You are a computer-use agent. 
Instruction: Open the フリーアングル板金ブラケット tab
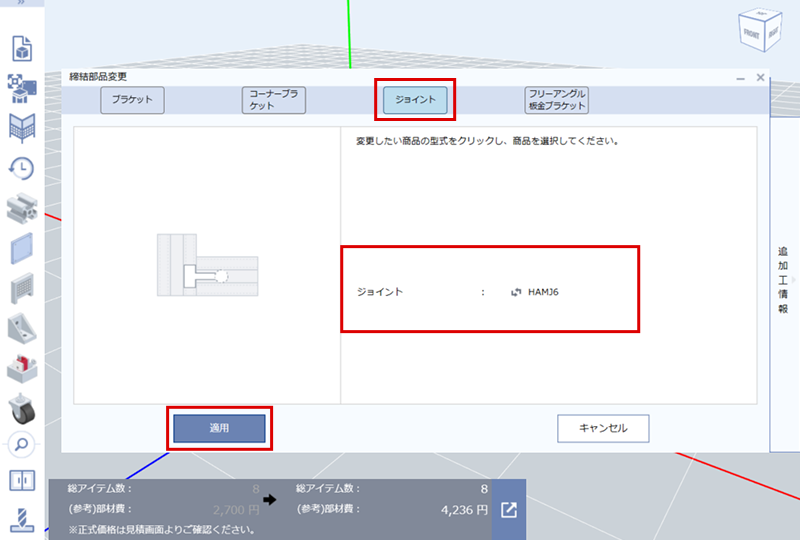[x=556, y=100]
